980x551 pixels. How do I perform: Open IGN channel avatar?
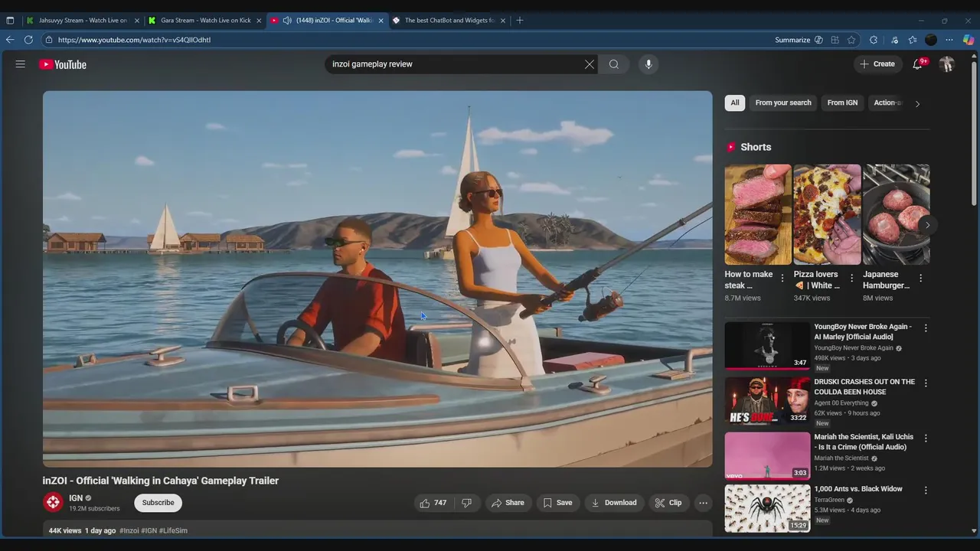[x=53, y=502]
